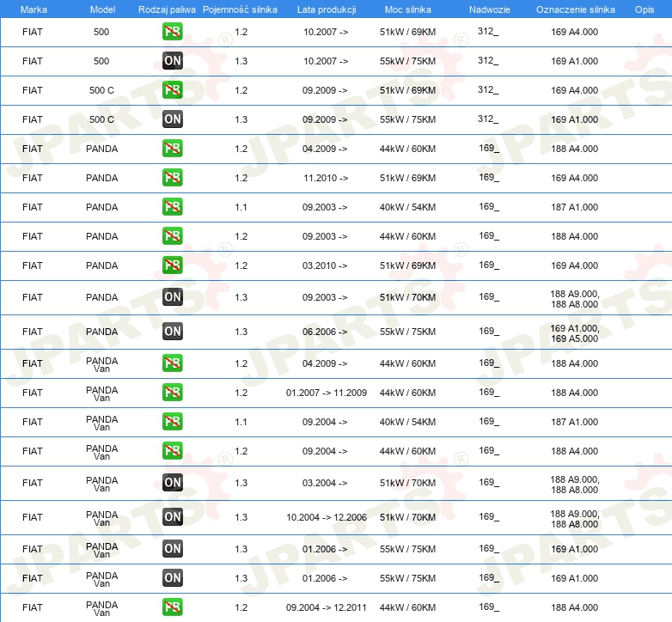Screen dimensions: 672x622
Task: Click the petrol icon for PANDA Van 1.2 09.2004 ->
Action: tap(172, 451)
